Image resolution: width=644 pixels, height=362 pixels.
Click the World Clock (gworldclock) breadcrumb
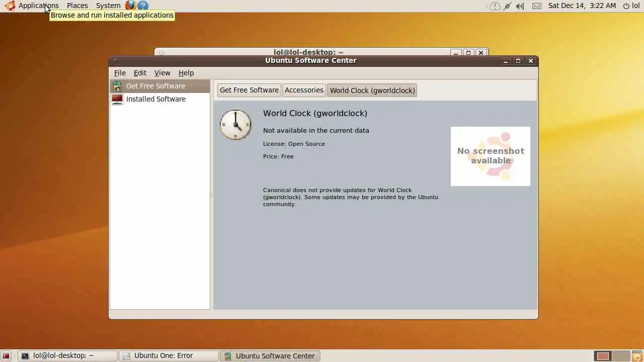372,90
